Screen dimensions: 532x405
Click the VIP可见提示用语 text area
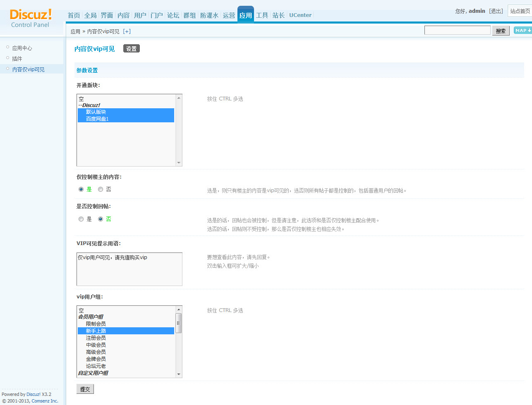click(x=129, y=269)
